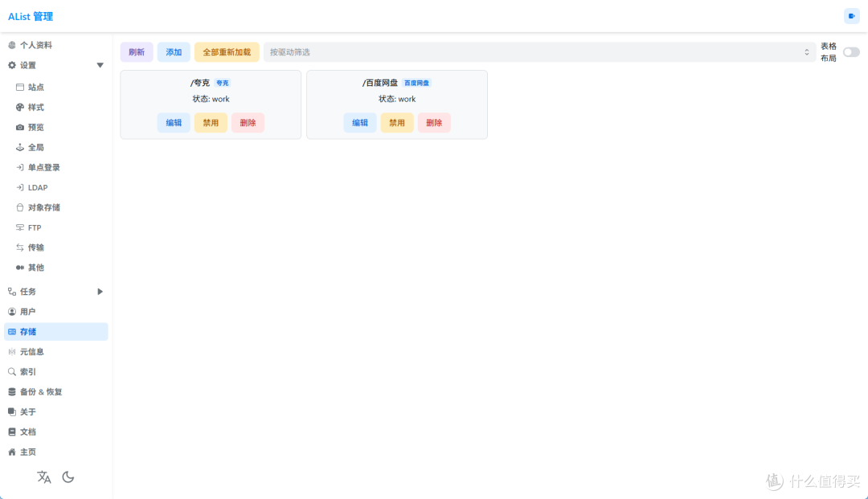Delete the /夸克 storage
The height and width of the screenshot is (499, 868).
coord(248,123)
